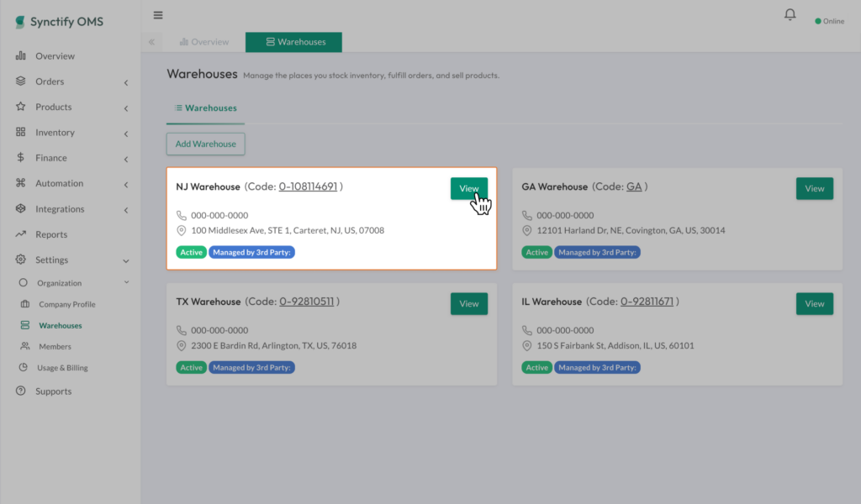Image resolution: width=861 pixels, height=504 pixels.
Task: Click the address 150 S Fairbank St, Addison
Action: click(615, 345)
